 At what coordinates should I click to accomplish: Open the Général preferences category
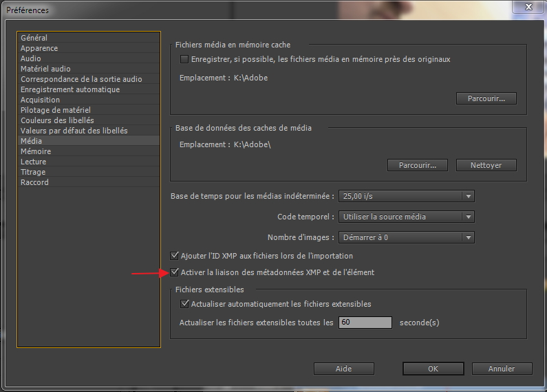89,38
